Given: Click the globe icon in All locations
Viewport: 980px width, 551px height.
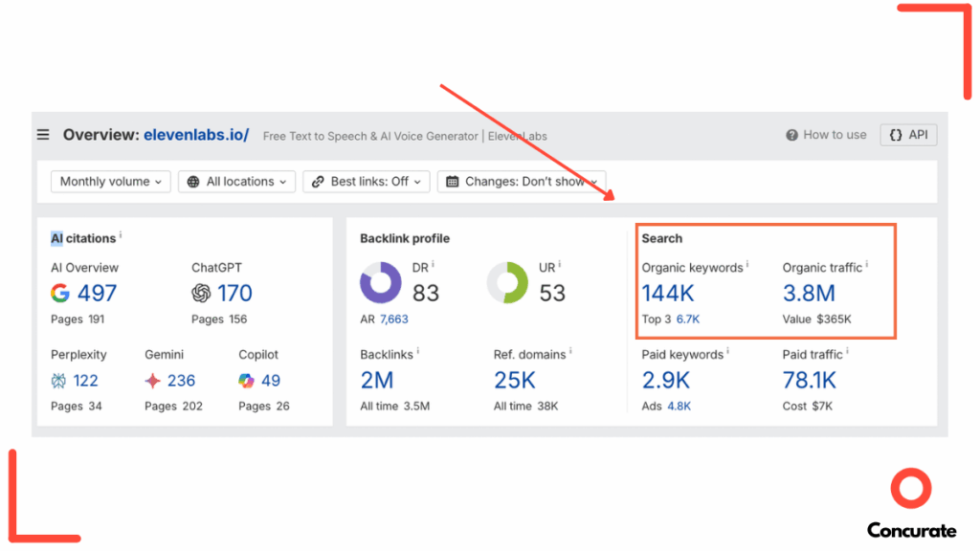Looking at the screenshot, I should (x=193, y=182).
